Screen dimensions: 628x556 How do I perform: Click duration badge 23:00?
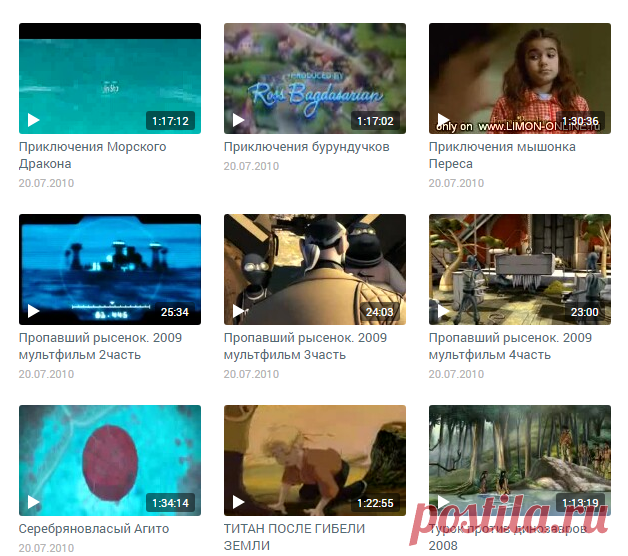(585, 312)
